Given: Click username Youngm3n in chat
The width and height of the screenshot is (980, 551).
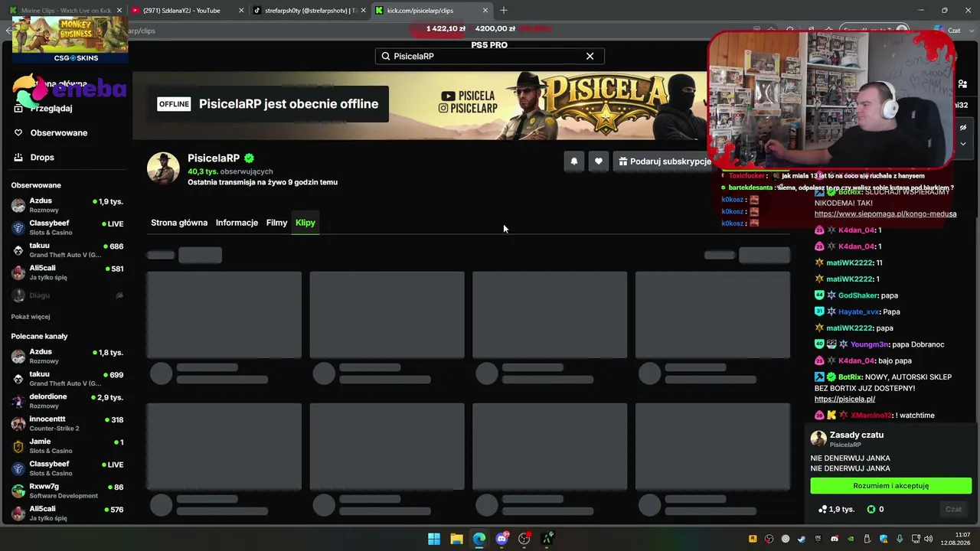Looking at the screenshot, I should (870, 344).
